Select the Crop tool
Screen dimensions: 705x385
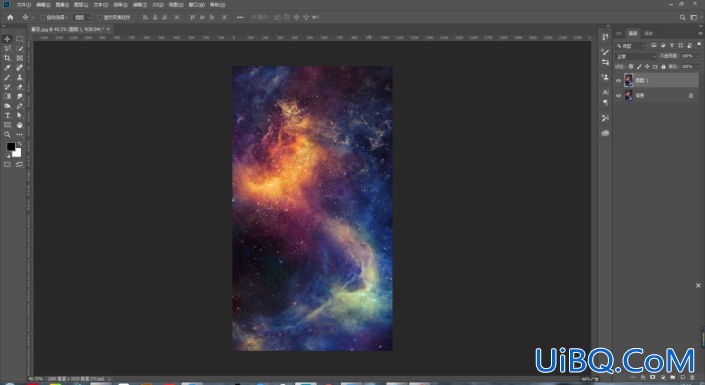pos(7,58)
